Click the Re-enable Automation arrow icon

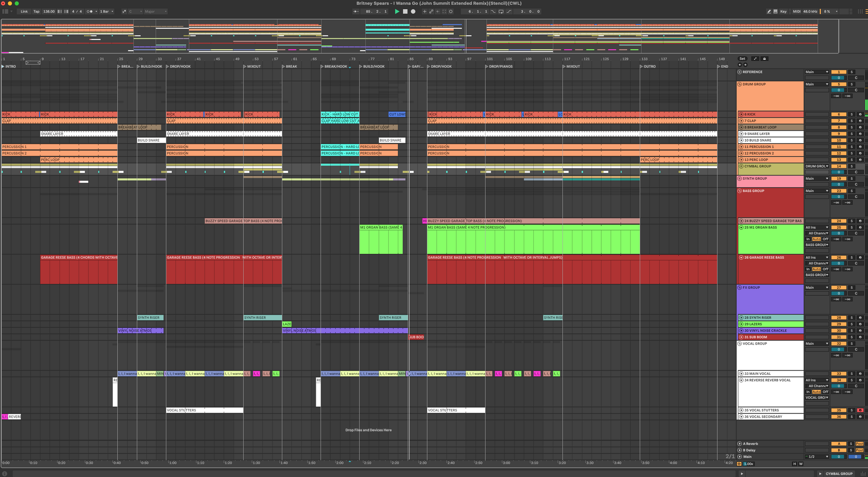[438, 12]
